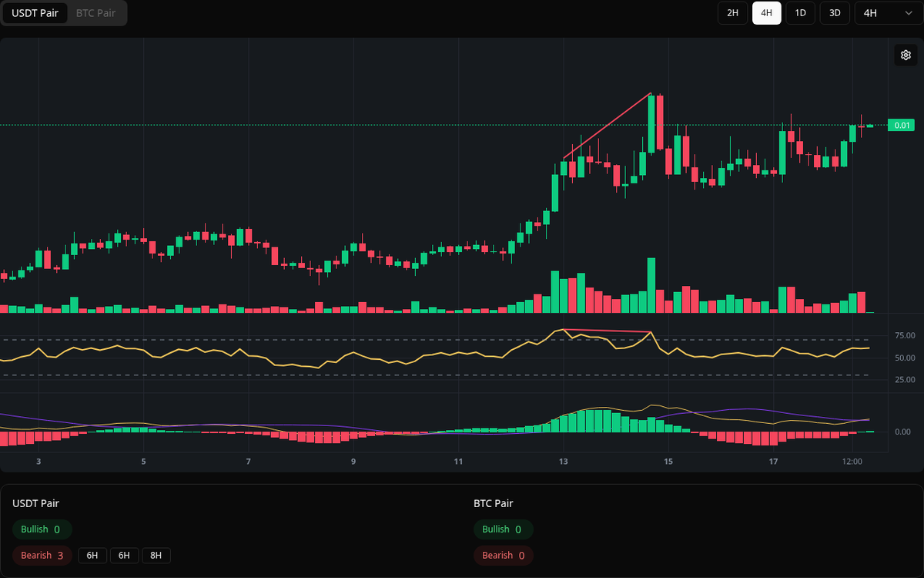Screen dimensions: 924x578
Task: Toggle the active 4H timeframe button
Action: 766,13
